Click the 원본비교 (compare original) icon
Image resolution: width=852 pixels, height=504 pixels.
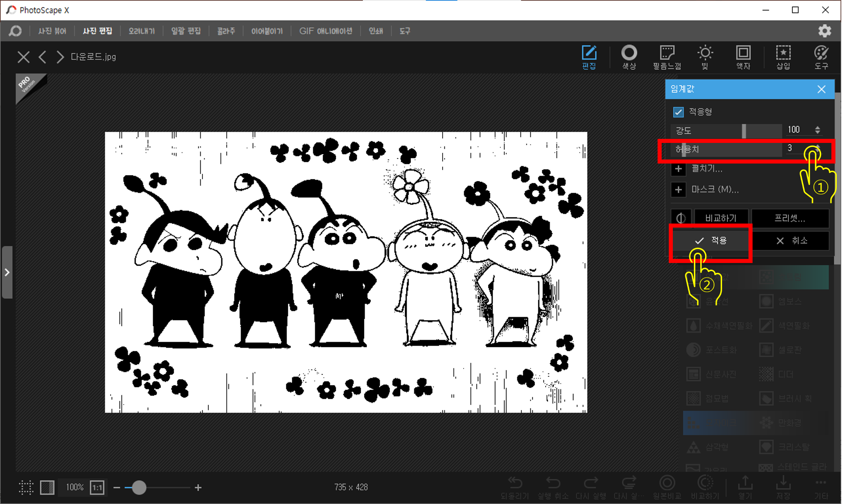[667, 487]
